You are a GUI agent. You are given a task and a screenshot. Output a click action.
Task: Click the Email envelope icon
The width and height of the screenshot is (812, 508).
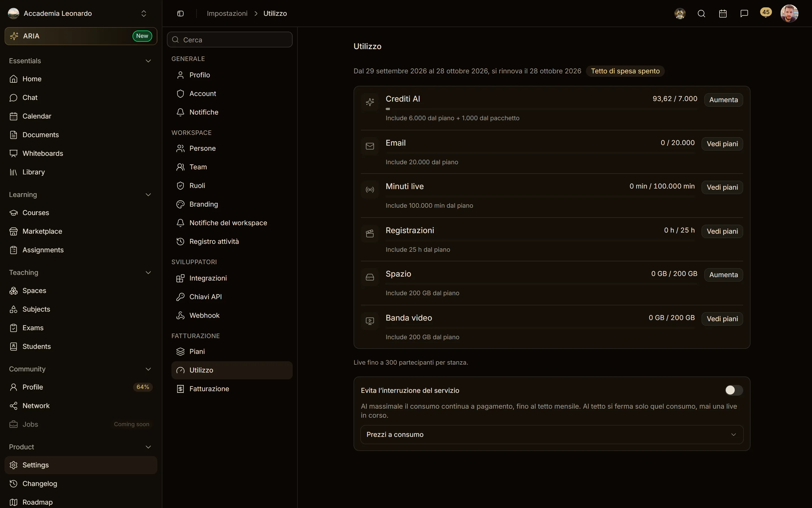(x=370, y=146)
